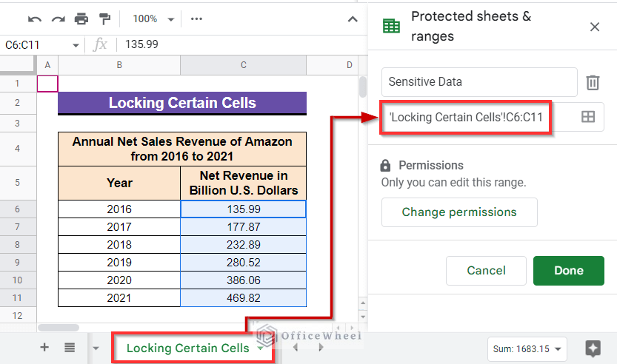Select the Paint format roller icon

104,19
